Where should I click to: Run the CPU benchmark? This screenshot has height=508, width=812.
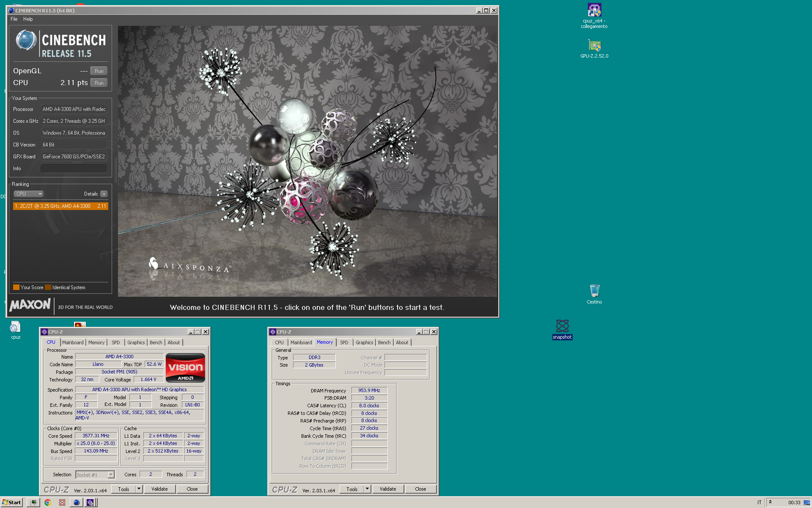coord(99,83)
